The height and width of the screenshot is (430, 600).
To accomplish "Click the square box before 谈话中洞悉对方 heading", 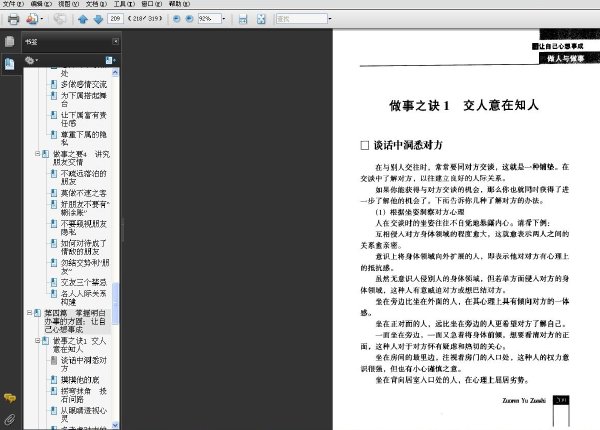I will coord(365,145).
